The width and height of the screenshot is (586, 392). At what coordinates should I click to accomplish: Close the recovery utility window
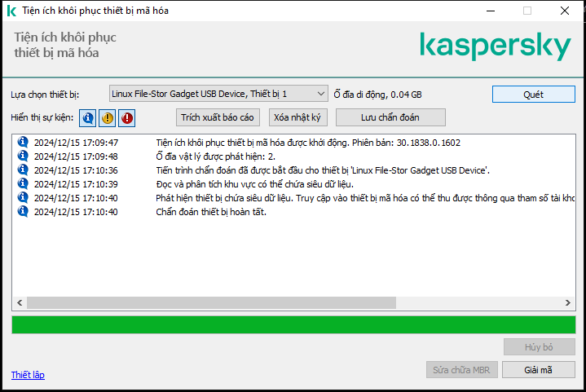(565, 11)
